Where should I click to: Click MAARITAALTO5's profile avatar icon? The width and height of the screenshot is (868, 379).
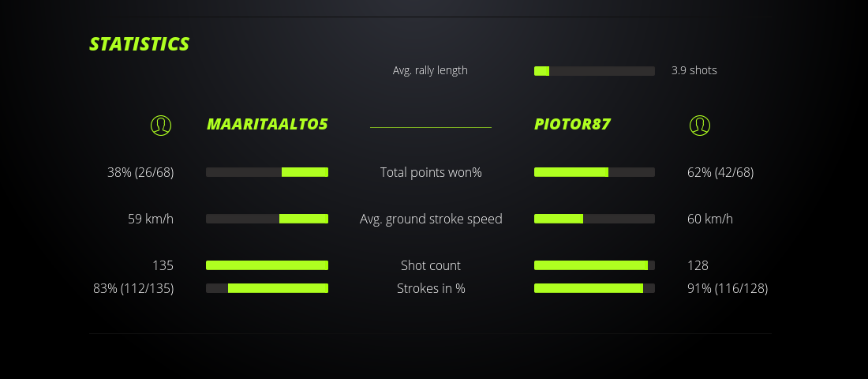point(161,125)
